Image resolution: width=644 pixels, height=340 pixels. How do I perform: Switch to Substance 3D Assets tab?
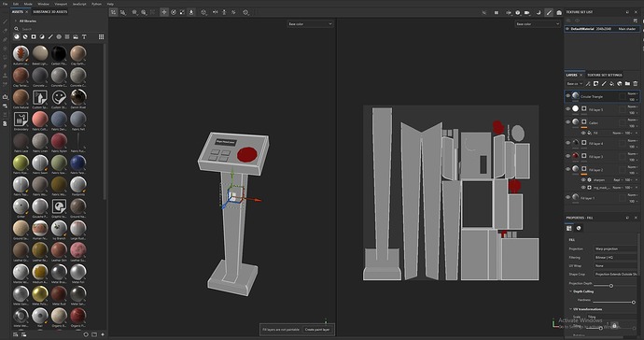click(x=50, y=12)
